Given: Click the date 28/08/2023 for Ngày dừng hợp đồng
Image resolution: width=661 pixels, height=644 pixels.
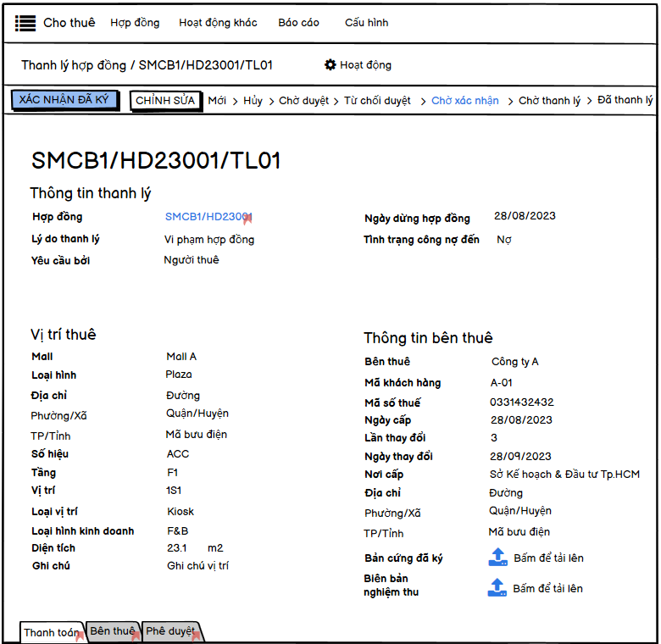Looking at the screenshot, I should [525, 216].
